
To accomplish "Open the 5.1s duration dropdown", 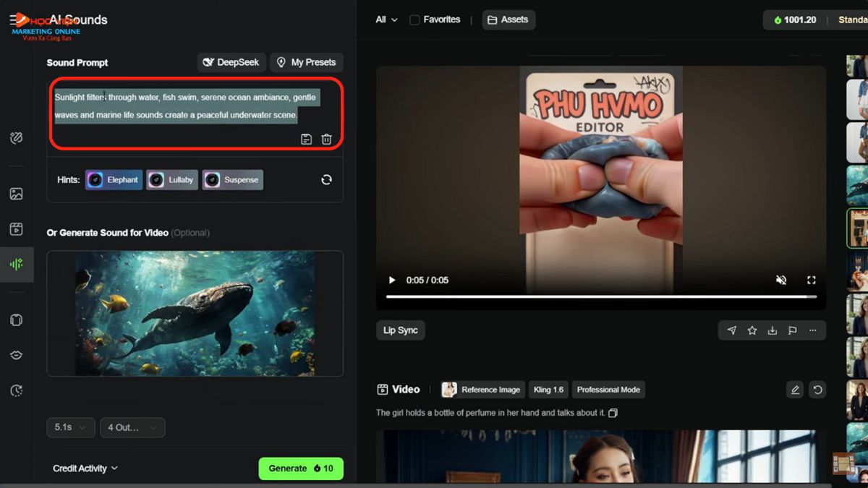I will point(71,427).
